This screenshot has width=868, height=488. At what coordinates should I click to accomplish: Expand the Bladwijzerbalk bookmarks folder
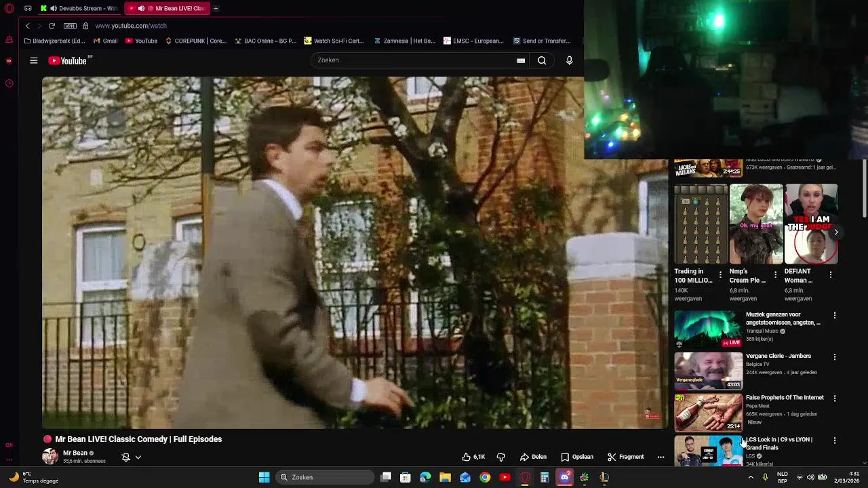54,41
